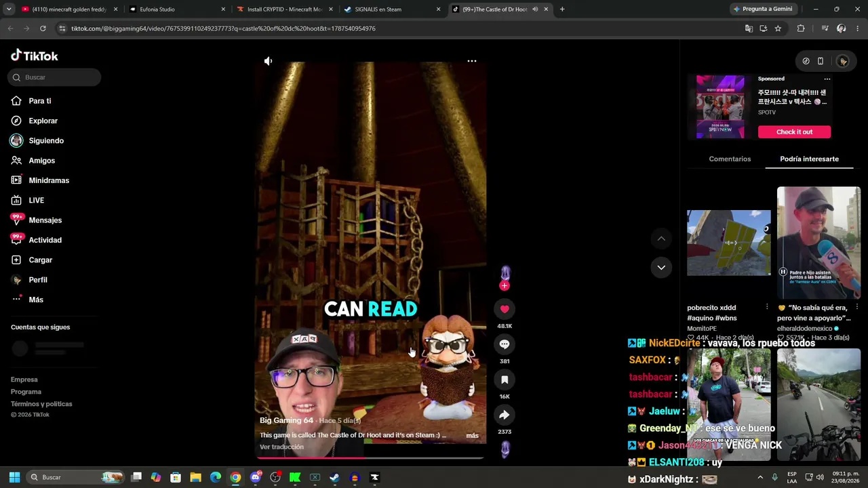
Task: Open the Big Gaming 64 author name
Action: [286, 420]
